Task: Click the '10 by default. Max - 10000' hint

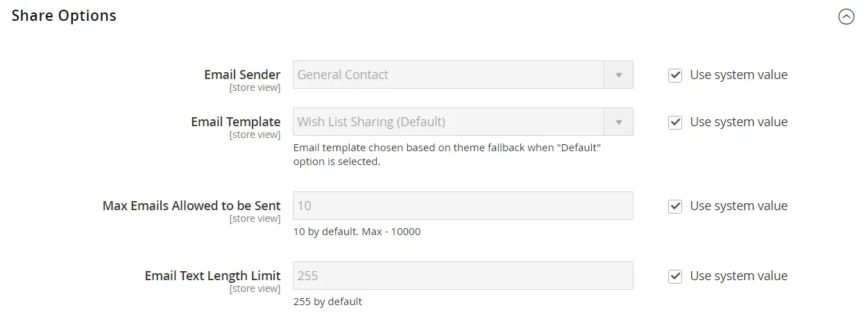Action: [x=357, y=232]
